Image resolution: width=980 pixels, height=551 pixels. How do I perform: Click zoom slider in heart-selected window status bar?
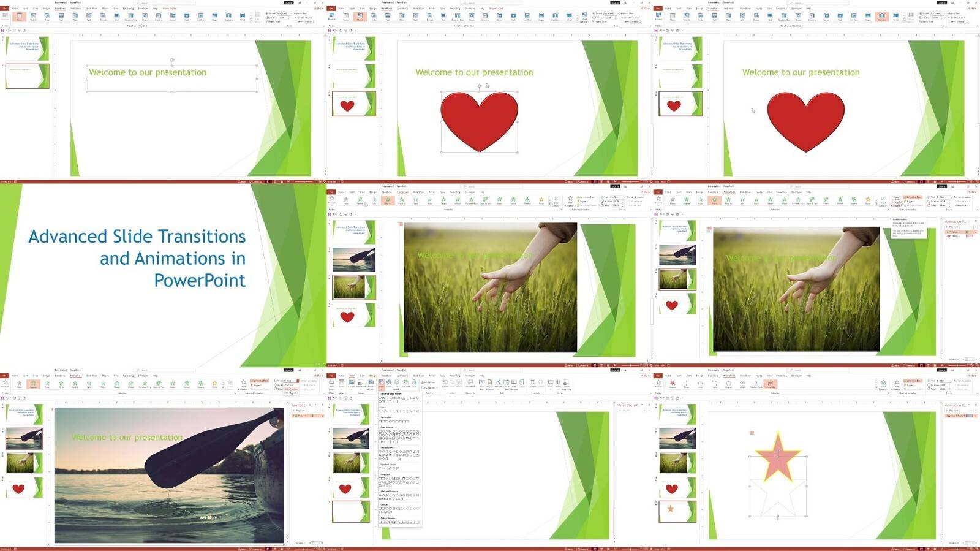[x=630, y=181]
